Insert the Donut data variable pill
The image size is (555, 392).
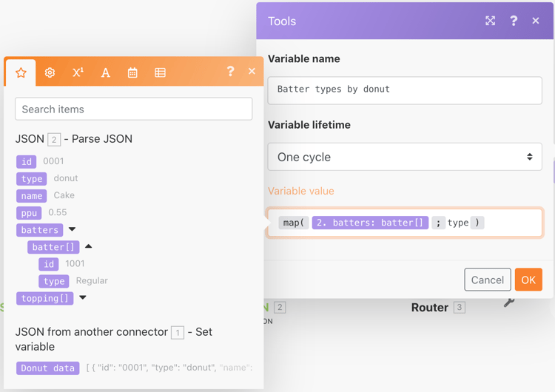pyautogui.click(x=48, y=368)
